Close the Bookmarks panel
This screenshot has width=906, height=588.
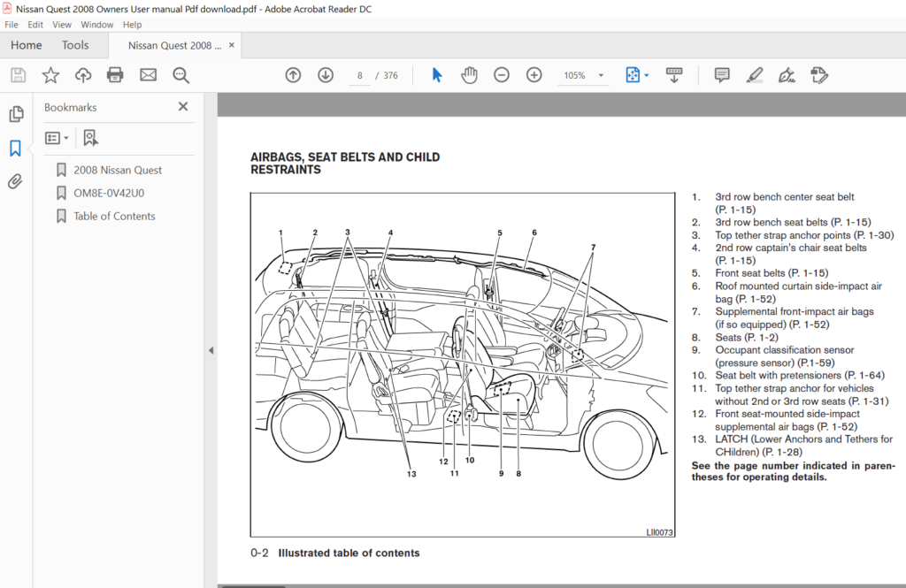183,106
